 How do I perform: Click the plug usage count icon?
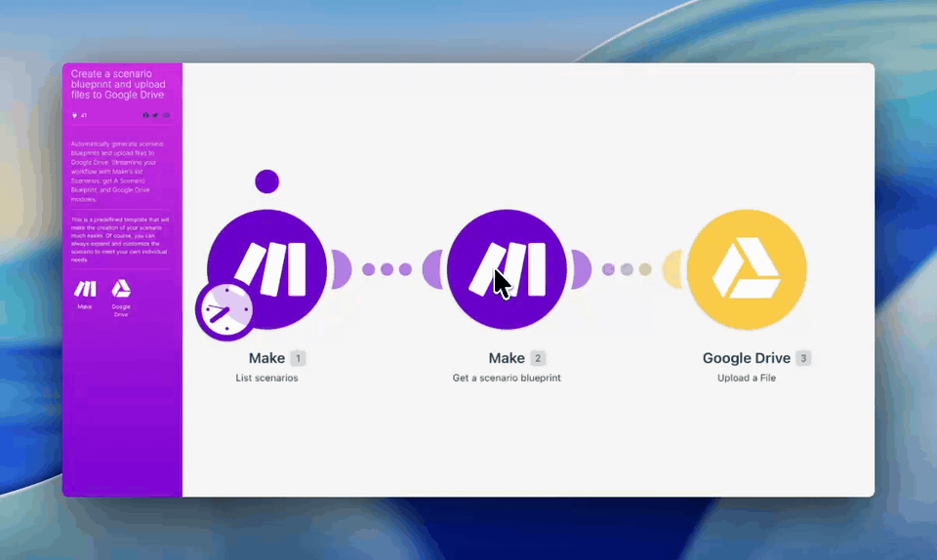[x=75, y=115]
